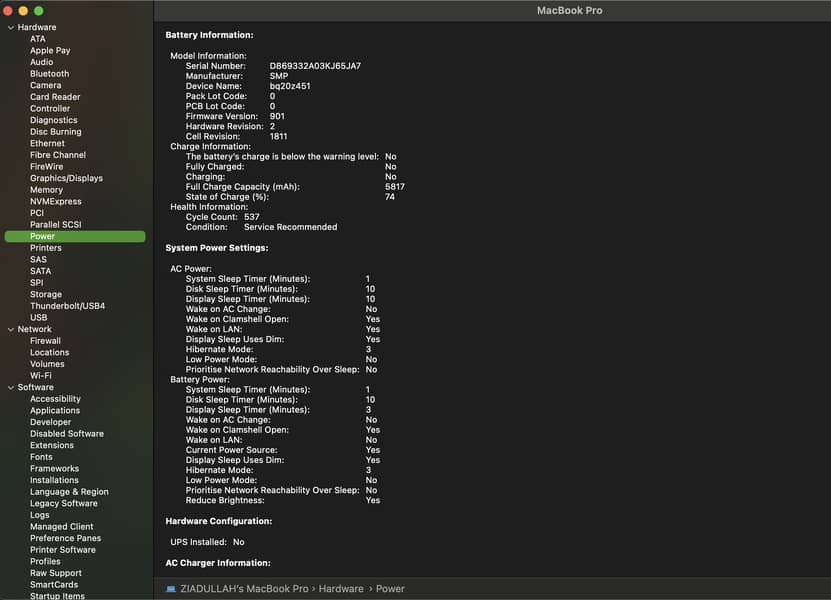Open the Audio hardware entry
This screenshot has height=600, width=831.
(41, 63)
